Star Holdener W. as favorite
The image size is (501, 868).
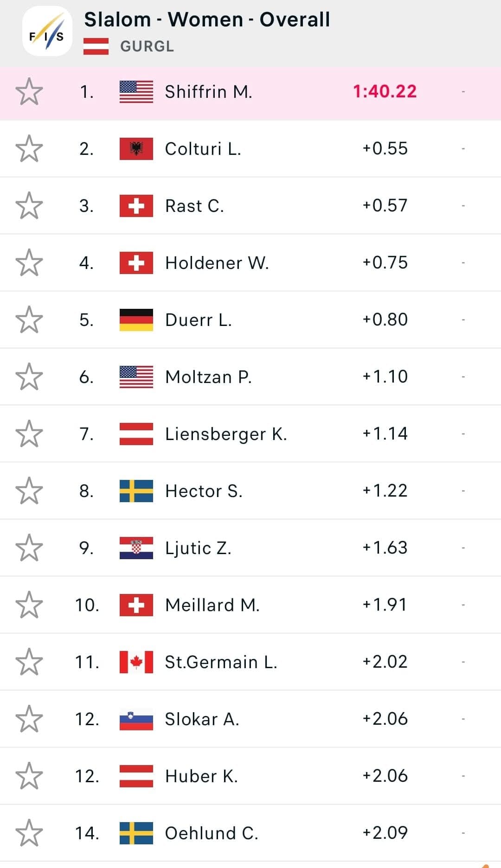[29, 262]
